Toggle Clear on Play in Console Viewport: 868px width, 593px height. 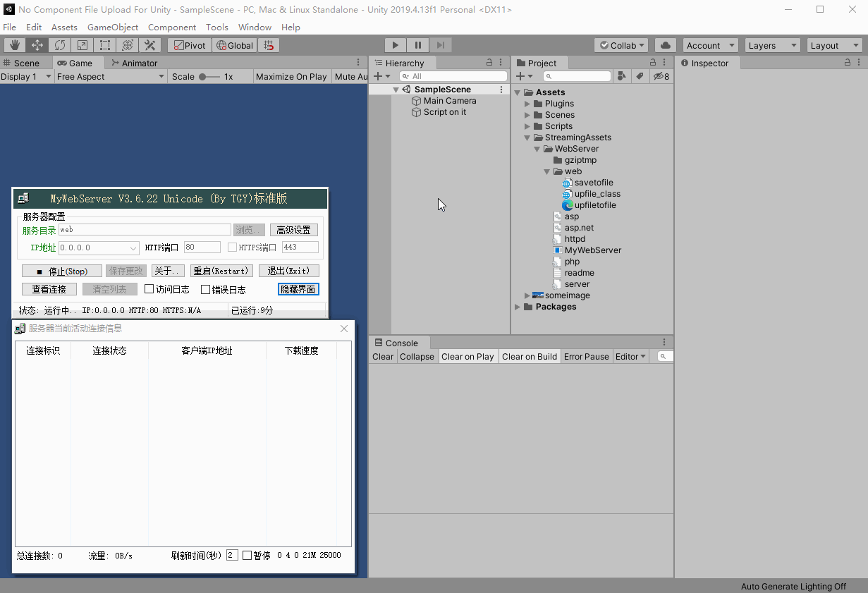pos(467,356)
